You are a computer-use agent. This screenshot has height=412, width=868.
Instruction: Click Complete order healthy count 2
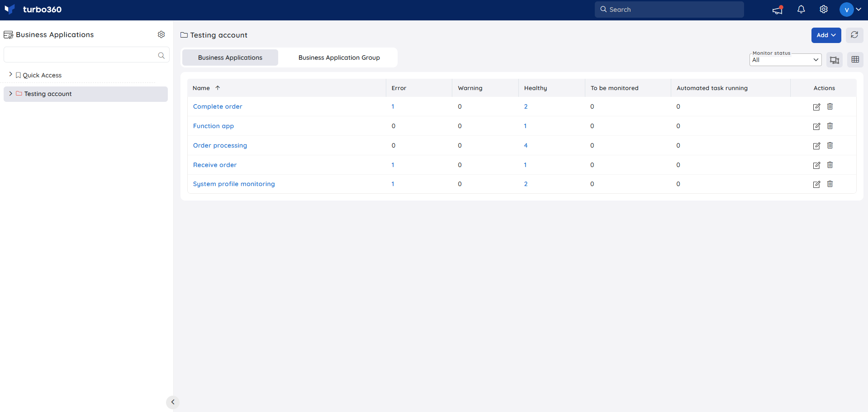(526, 106)
